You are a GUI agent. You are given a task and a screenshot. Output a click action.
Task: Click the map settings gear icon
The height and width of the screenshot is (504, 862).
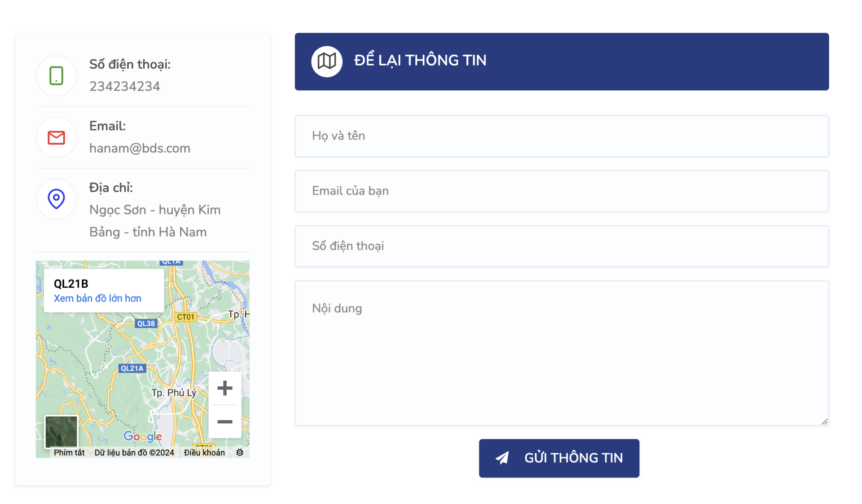click(x=240, y=452)
